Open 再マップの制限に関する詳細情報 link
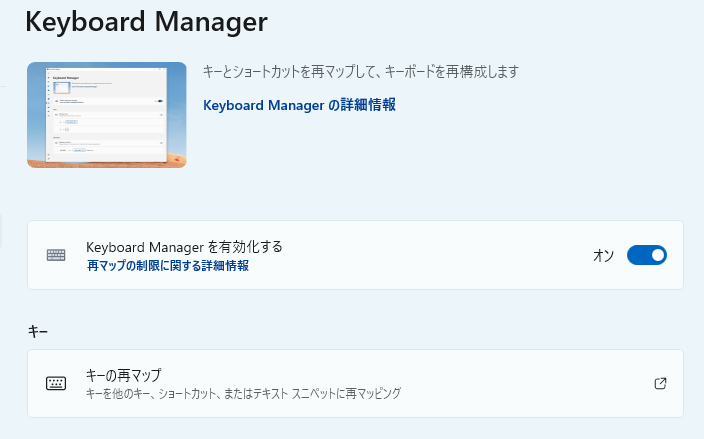Viewport: 704px width, 439px height. [168, 266]
